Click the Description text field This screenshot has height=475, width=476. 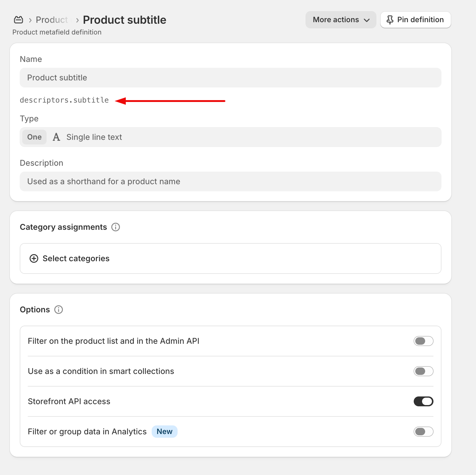click(230, 181)
